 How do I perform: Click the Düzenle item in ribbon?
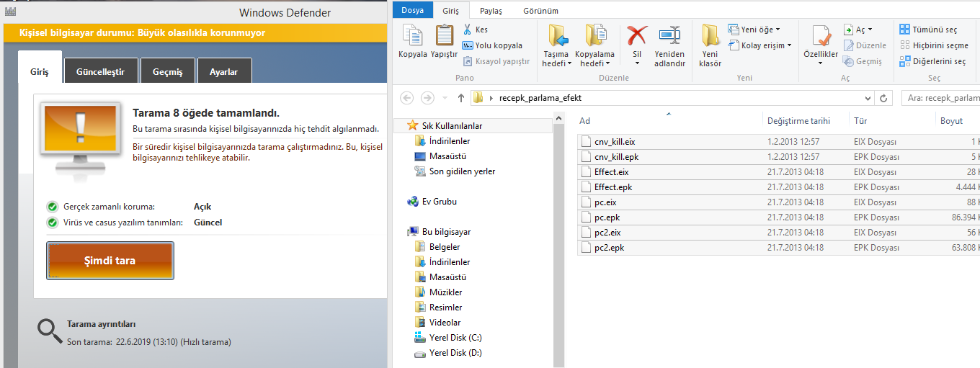click(x=865, y=45)
